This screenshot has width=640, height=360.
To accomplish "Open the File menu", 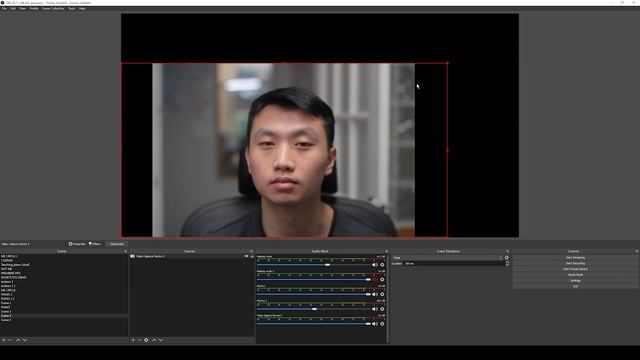I will point(4,9).
